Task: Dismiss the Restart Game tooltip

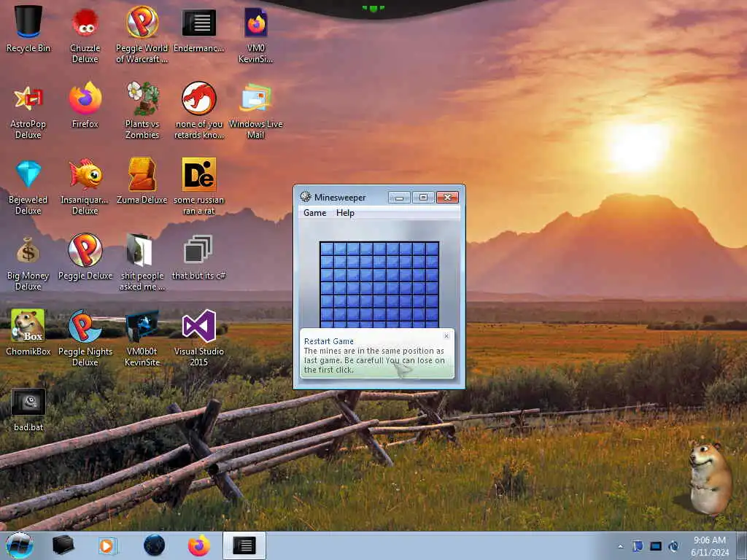Action: tap(446, 335)
